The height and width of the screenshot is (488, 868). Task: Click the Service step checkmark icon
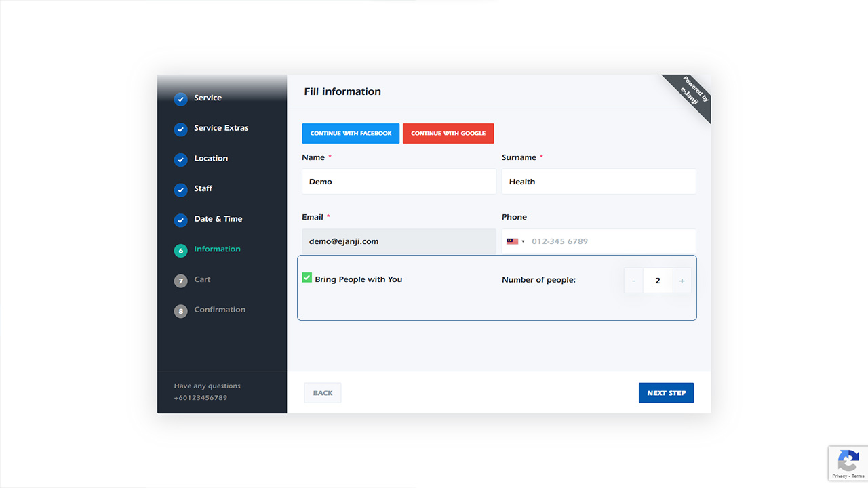180,99
